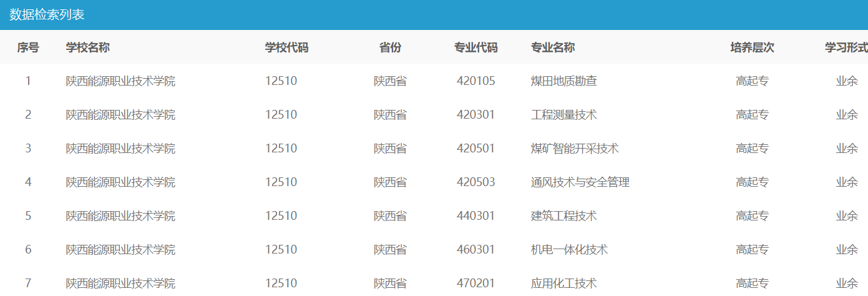
Task: Click the 数据检索列表 panel title
Action: [x=47, y=15]
